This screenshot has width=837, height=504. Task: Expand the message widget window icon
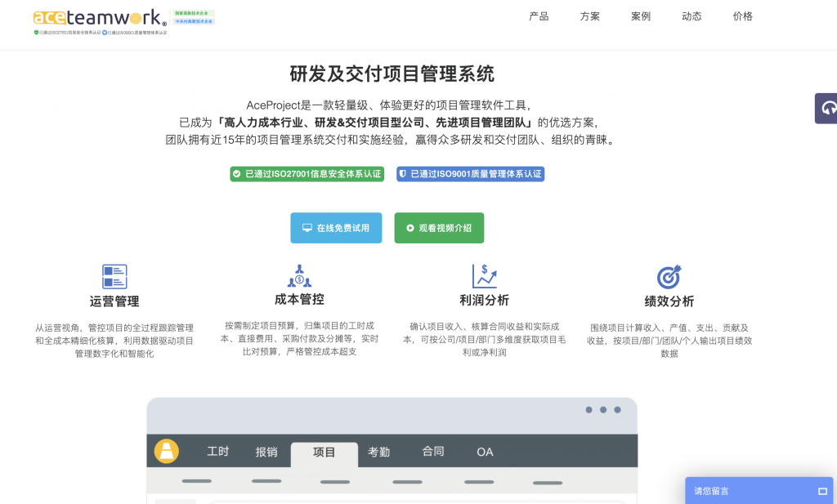point(822,491)
